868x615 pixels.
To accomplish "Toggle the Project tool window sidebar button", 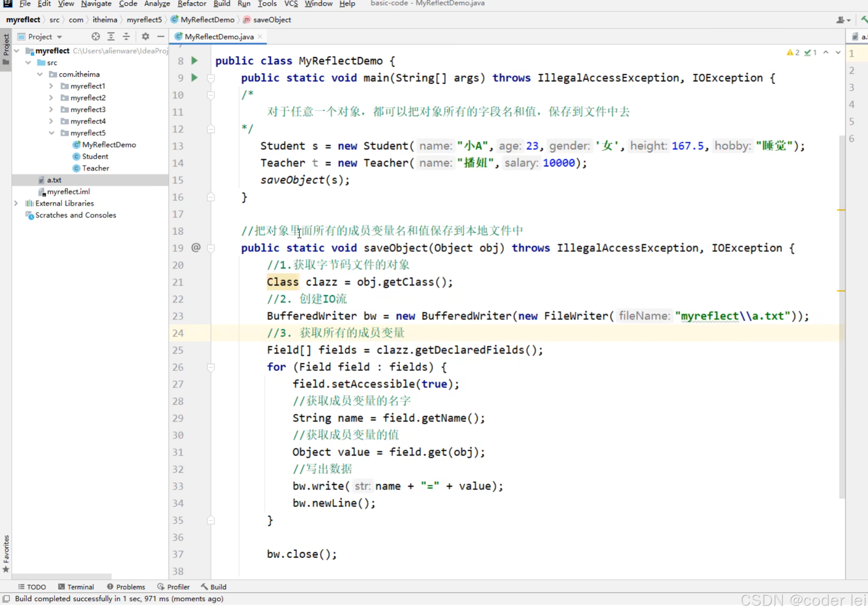I will (x=6, y=48).
